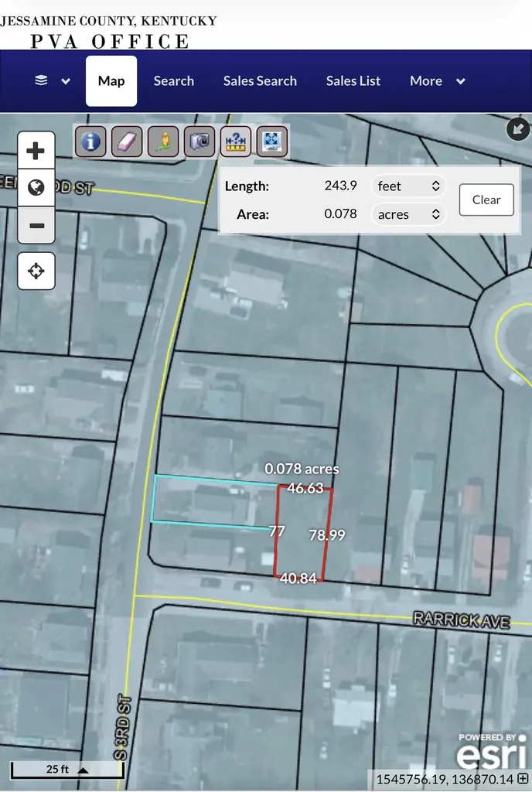Open the Sales Search tab
This screenshot has width=532, height=792.
(260, 80)
